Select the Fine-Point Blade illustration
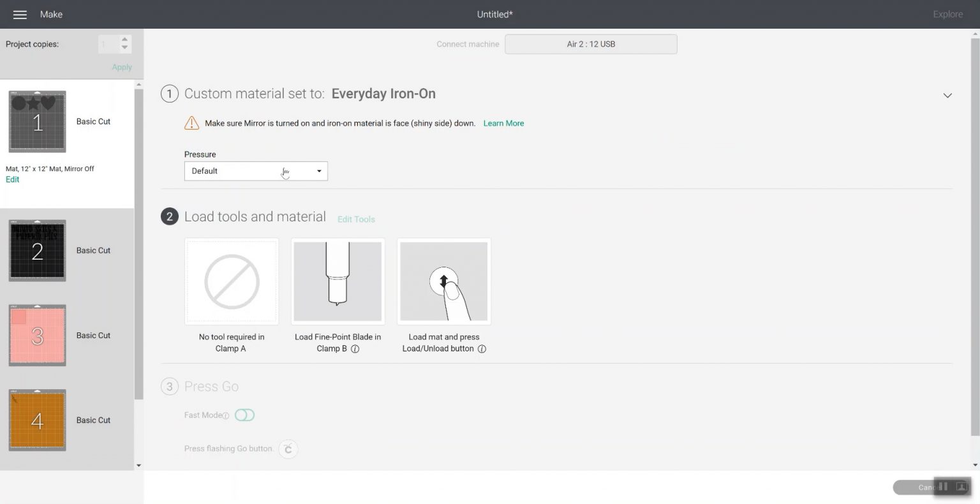This screenshot has width=980, height=504. click(338, 281)
